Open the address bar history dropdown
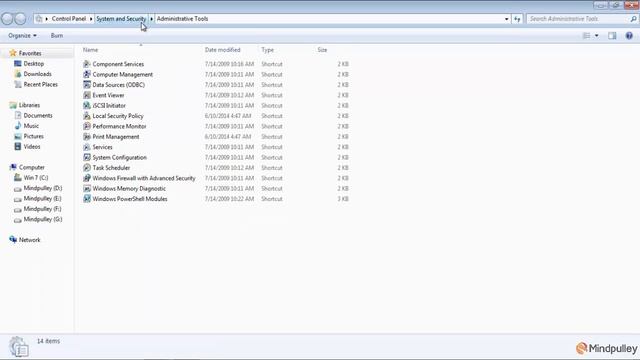 point(507,19)
